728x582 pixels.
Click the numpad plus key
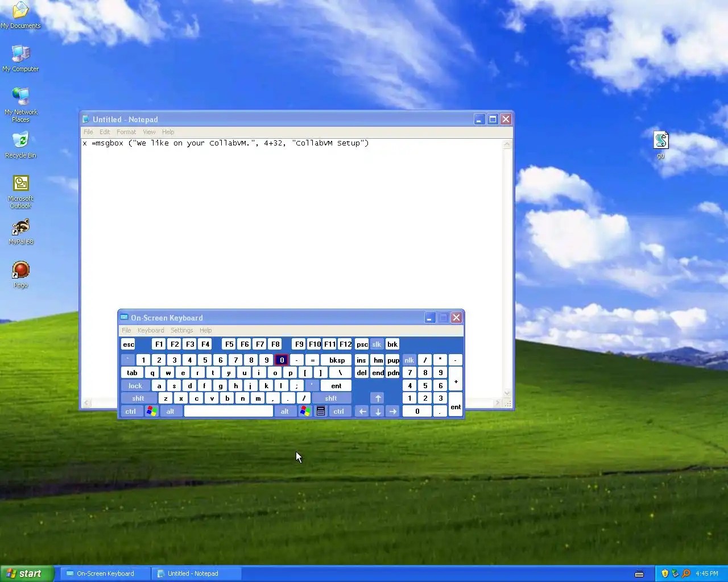tap(456, 379)
